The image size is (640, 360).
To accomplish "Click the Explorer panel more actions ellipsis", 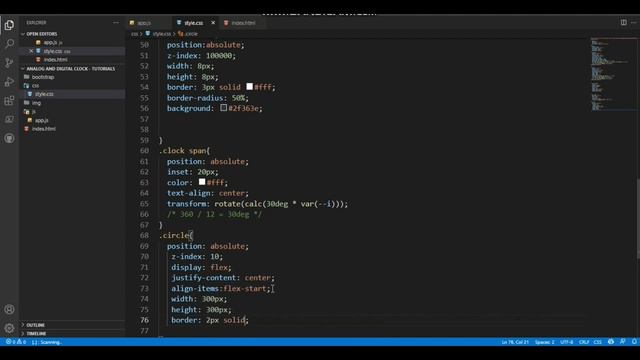I will 116,23.
